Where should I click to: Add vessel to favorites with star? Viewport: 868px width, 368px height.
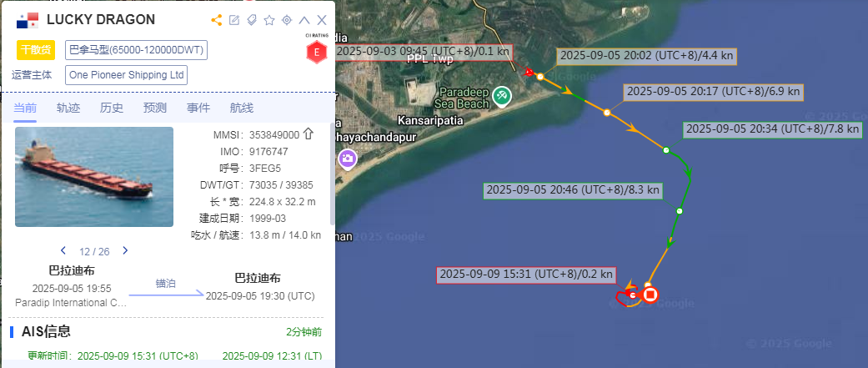pyautogui.click(x=269, y=21)
